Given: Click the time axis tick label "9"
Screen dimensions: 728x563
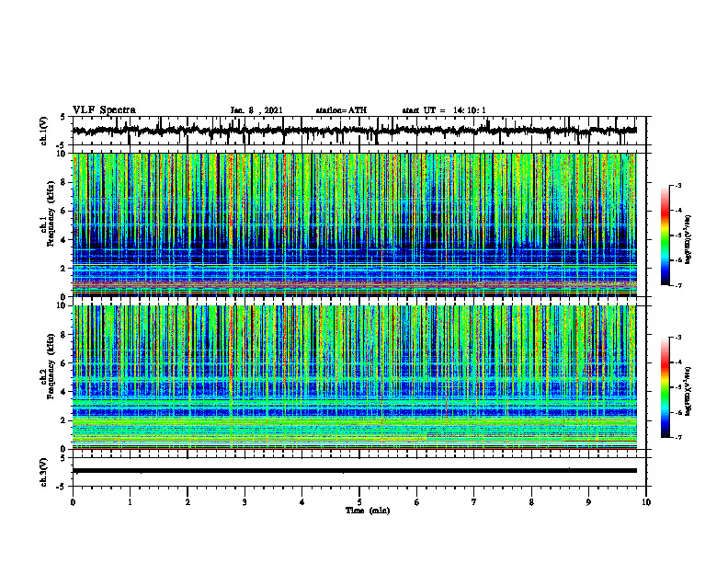Looking at the screenshot, I should point(588,502).
